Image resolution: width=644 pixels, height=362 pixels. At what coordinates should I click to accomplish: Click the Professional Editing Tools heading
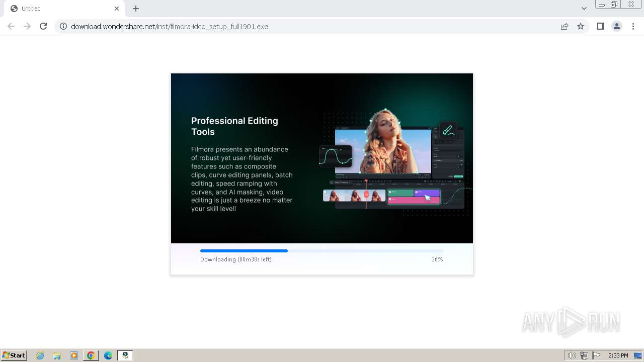pos(234,126)
